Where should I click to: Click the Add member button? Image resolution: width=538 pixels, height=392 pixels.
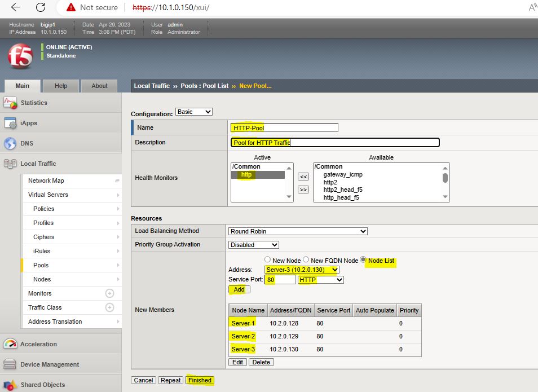point(239,289)
